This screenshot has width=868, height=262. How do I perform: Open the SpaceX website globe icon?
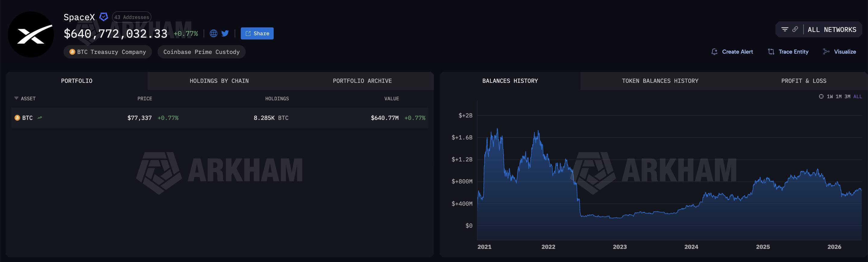coord(213,33)
